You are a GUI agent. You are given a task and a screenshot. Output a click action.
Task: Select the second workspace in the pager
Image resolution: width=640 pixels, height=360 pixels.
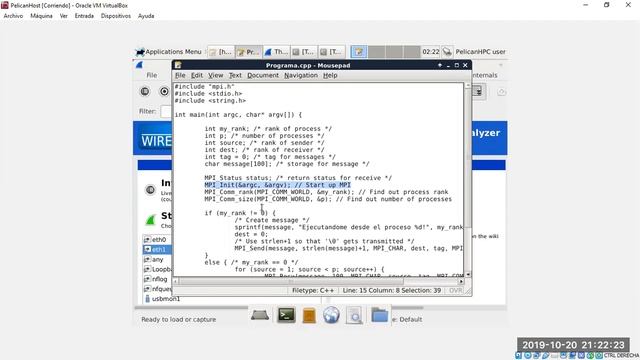click(377, 52)
